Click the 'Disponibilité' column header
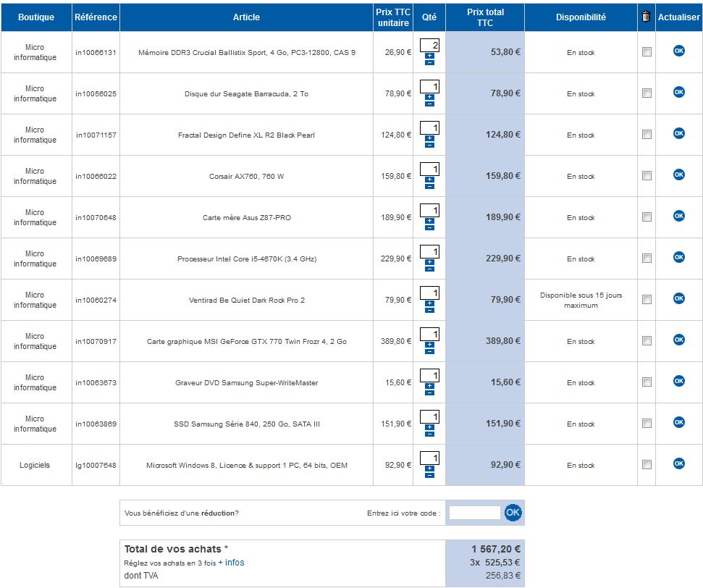 [x=581, y=17]
